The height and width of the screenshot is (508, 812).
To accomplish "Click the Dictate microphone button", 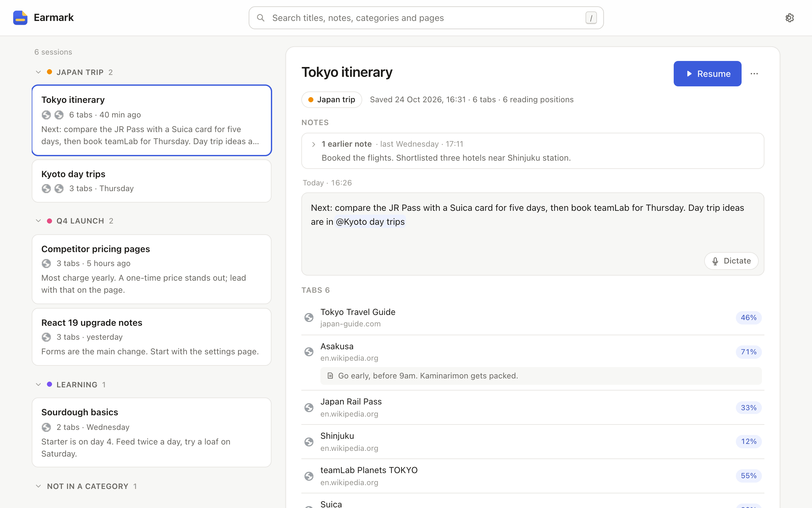I will [731, 261].
